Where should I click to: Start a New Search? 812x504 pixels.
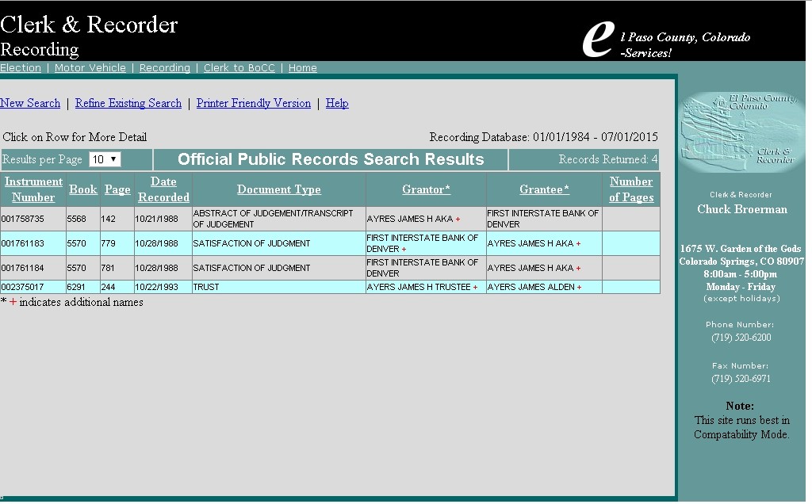pos(30,103)
